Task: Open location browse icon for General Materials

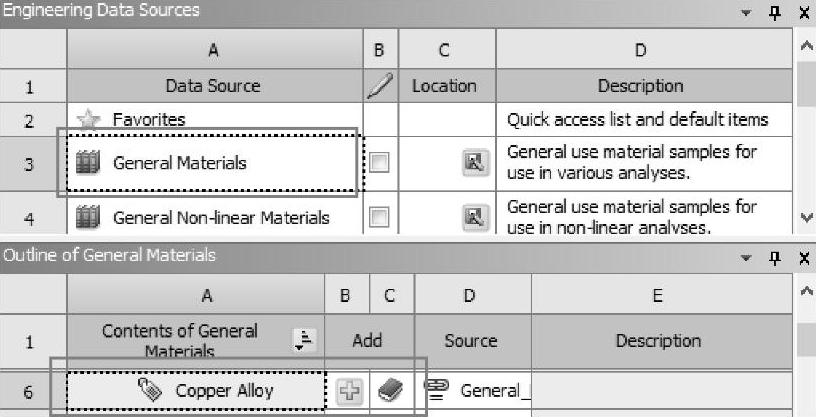Action: click(x=475, y=164)
